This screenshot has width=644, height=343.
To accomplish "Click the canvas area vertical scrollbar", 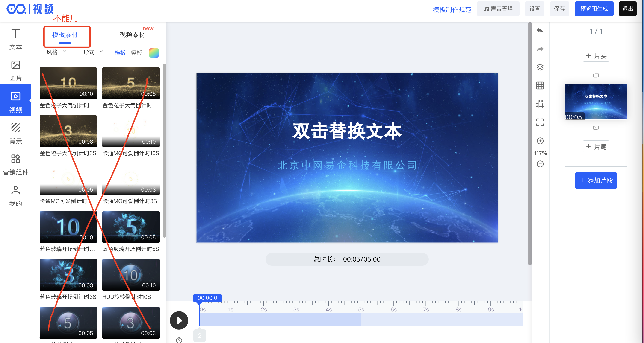I will (x=529, y=144).
